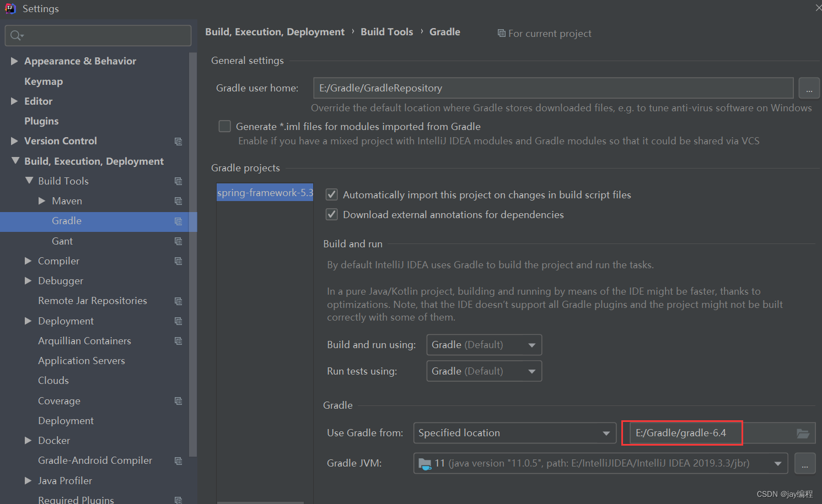Collapse Build, Execution, Deployment section
Viewport: 822px width, 504px height.
click(x=15, y=161)
